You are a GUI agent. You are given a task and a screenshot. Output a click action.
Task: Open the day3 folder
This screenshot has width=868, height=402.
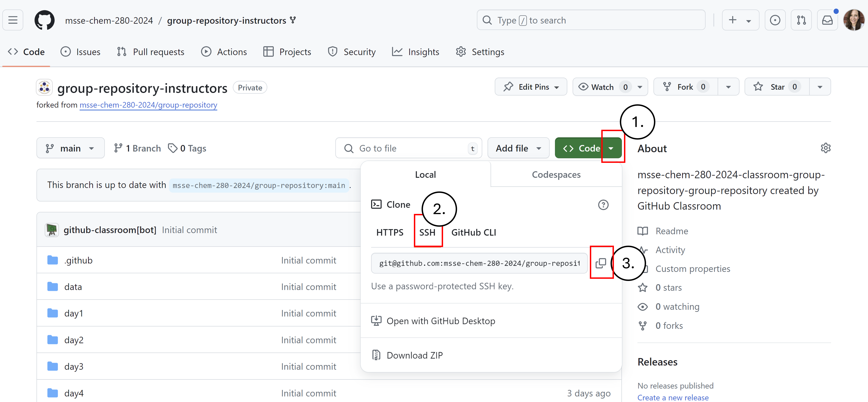[74, 367]
